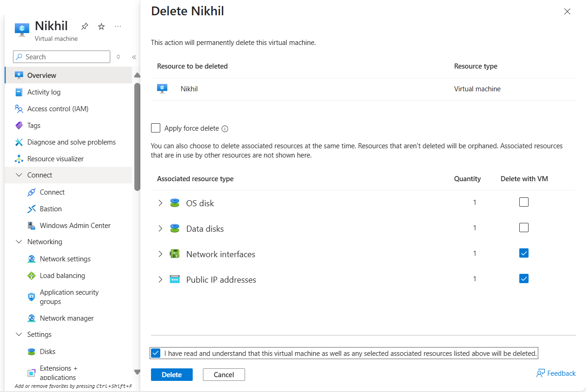
Task: Click the Extensions + applications icon
Action: click(32, 373)
